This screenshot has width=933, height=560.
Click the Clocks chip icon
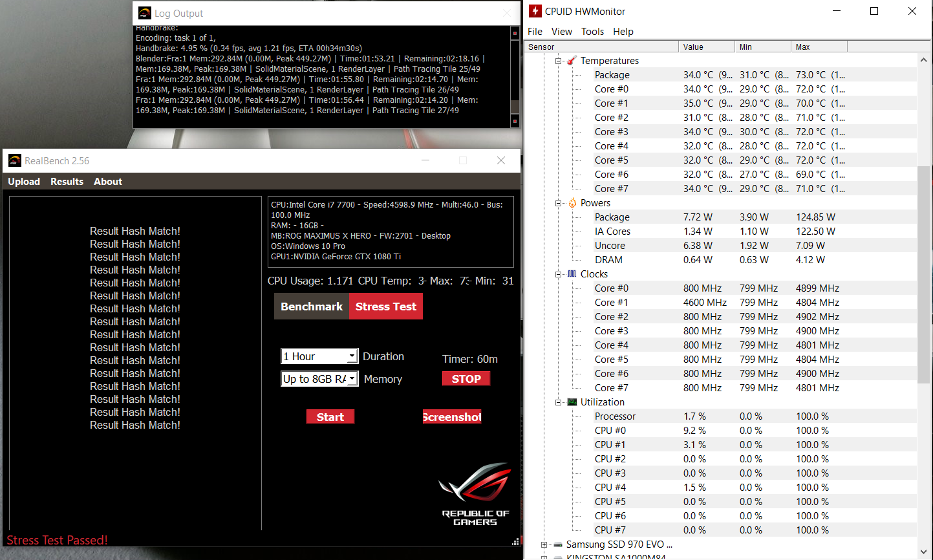tap(572, 274)
